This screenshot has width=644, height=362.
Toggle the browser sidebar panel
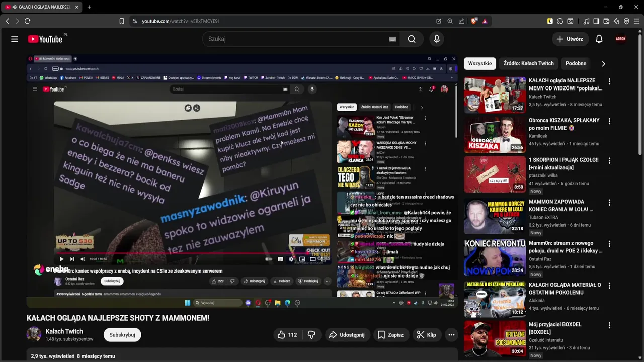[x=596, y=21]
